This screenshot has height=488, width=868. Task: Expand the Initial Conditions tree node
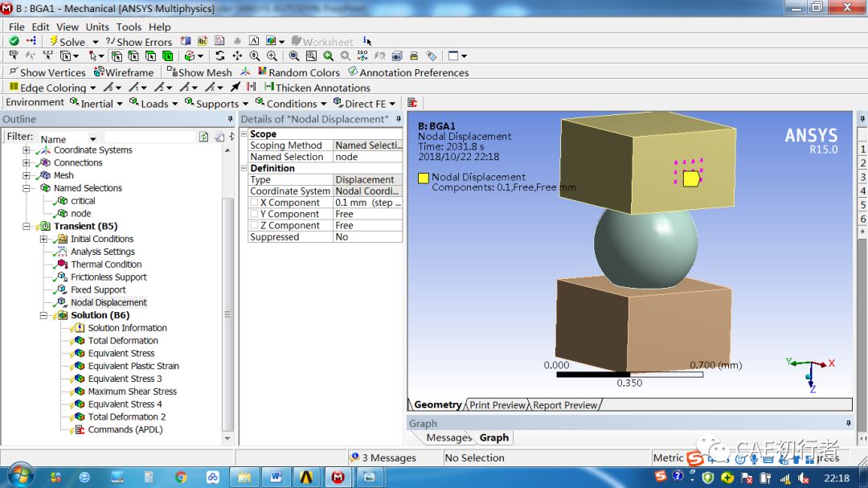[43, 240]
